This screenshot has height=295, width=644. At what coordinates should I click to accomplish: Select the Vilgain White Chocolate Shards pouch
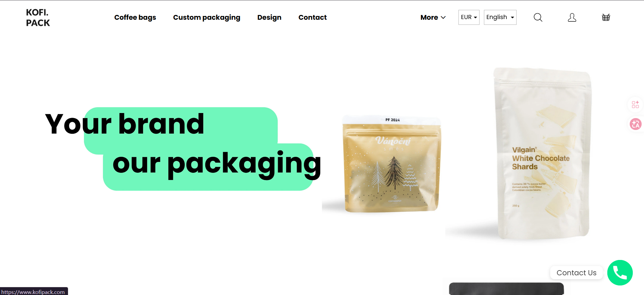[x=542, y=153]
